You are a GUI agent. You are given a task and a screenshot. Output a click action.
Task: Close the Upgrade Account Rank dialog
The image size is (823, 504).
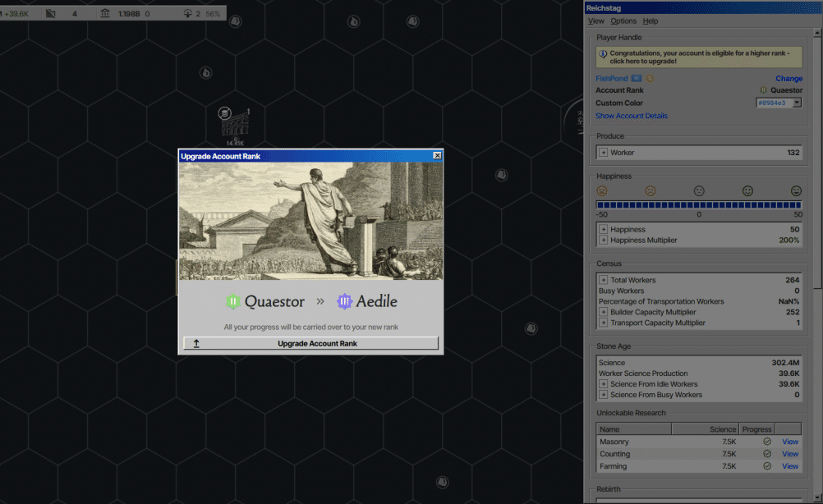pos(437,156)
